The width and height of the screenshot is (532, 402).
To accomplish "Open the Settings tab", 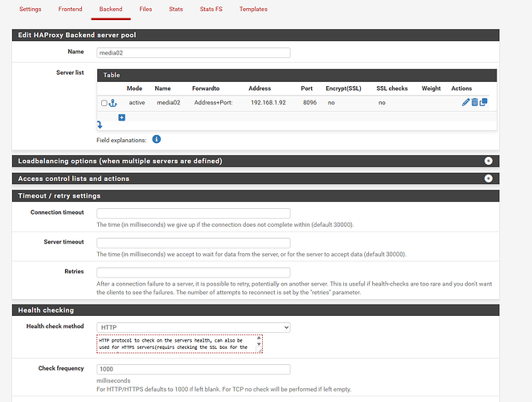I will pyautogui.click(x=30, y=10).
